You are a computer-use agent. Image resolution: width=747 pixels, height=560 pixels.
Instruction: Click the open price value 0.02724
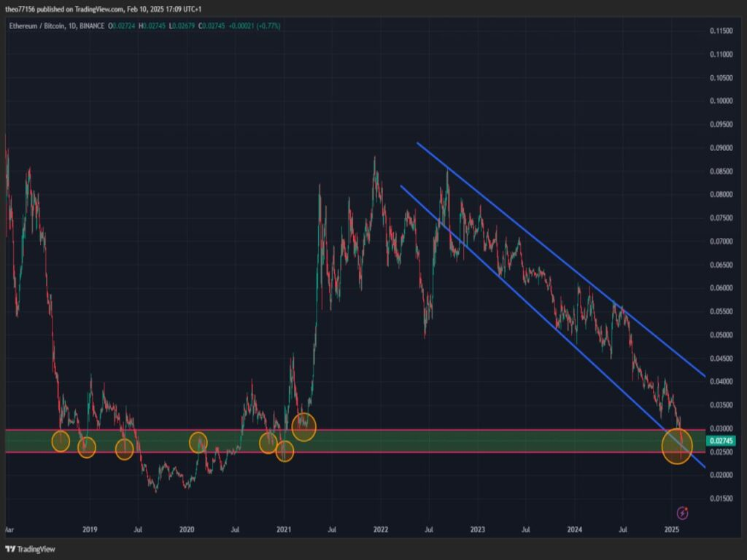(x=124, y=26)
